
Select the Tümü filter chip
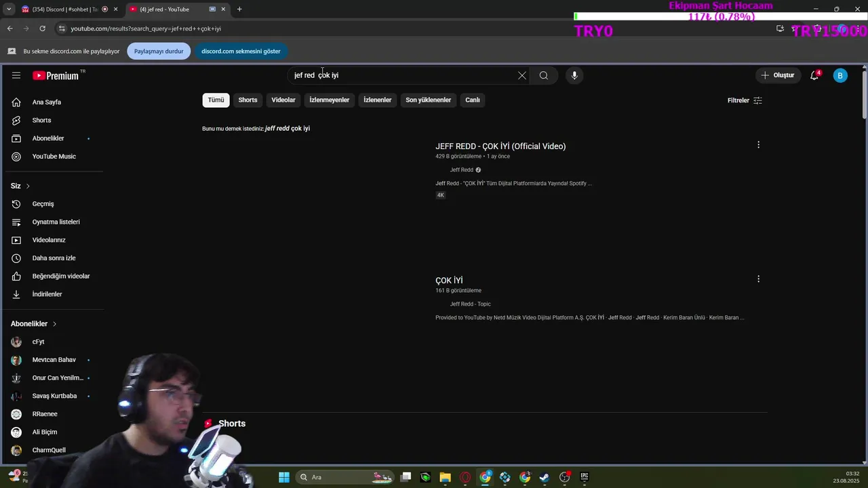[x=216, y=100]
